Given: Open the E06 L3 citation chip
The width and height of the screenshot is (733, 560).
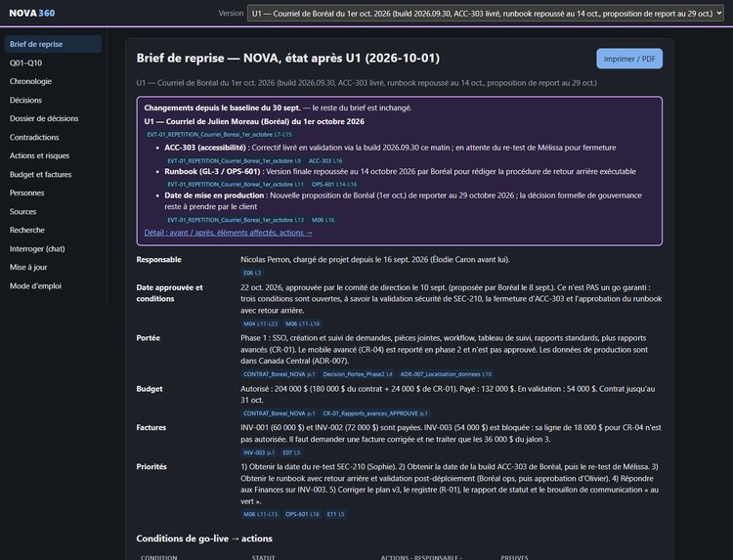Looking at the screenshot, I should 252,273.
